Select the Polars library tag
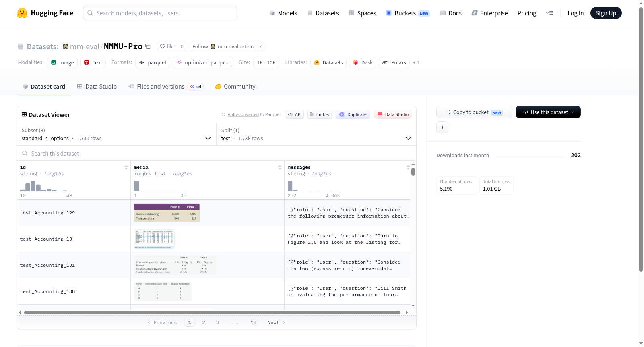The height and width of the screenshot is (347, 644). pyautogui.click(x=394, y=62)
